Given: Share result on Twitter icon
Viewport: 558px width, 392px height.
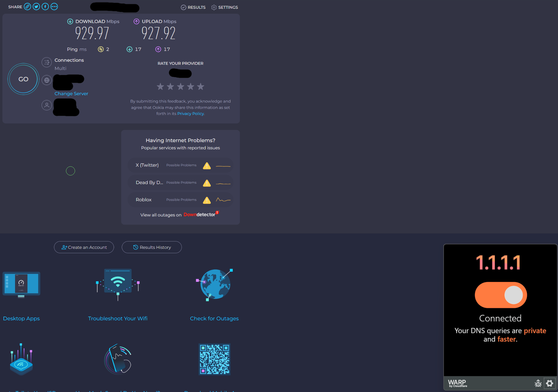Looking at the screenshot, I should coord(36,7).
